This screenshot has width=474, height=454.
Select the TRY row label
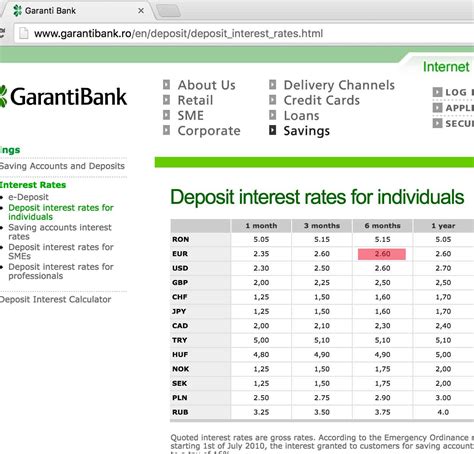click(x=180, y=340)
